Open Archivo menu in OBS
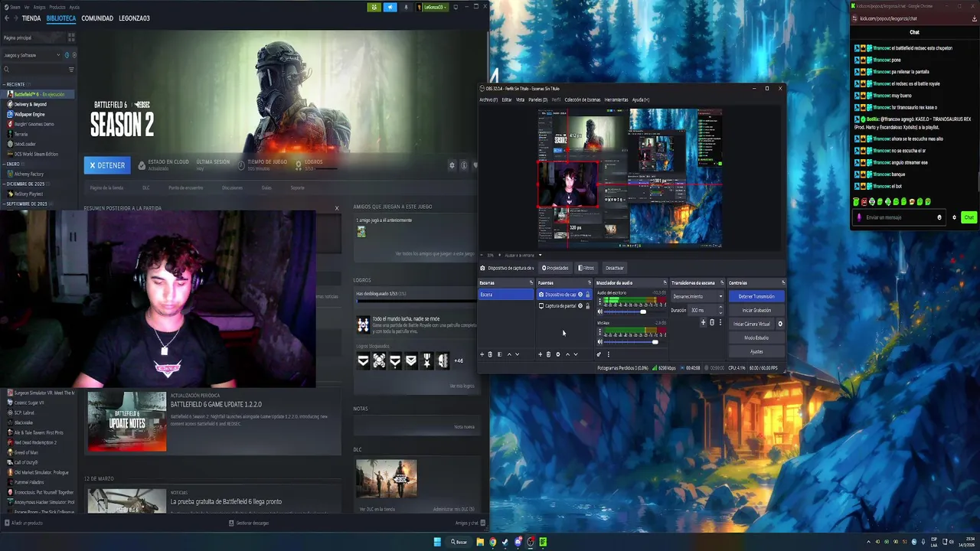Viewport: 980px width, 551px height. (488, 99)
